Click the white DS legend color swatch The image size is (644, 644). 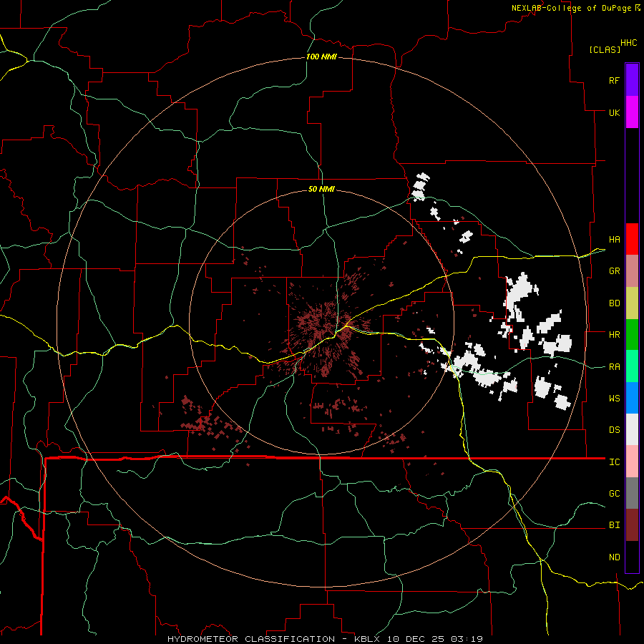[x=632, y=429]
